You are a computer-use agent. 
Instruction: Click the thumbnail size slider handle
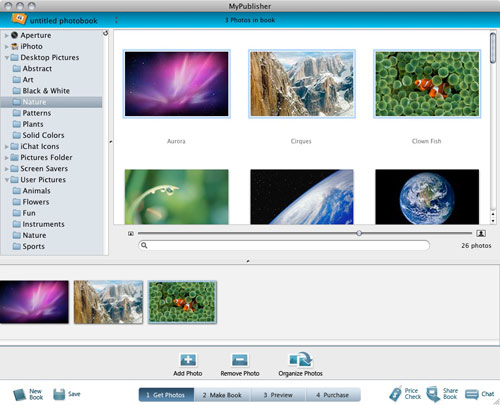(359, 233)
